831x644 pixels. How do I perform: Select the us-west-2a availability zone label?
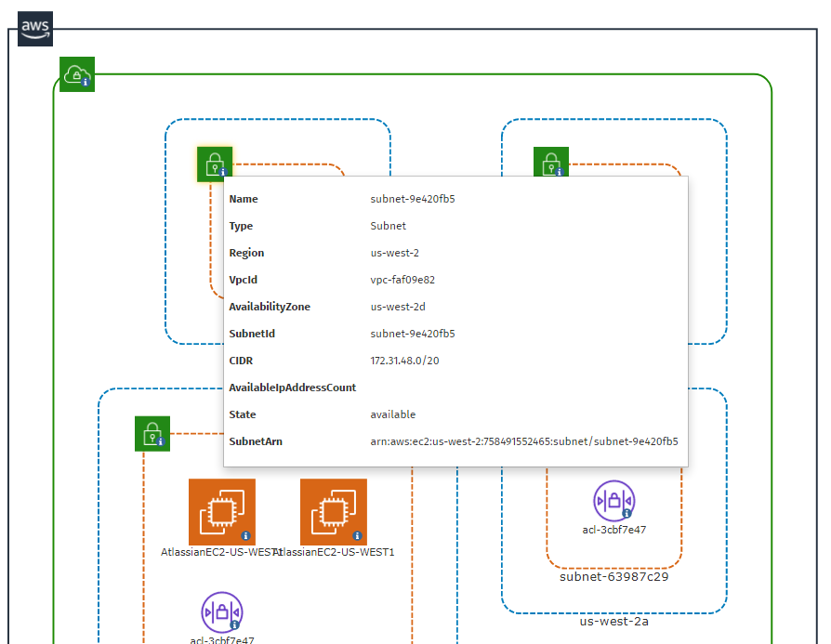point(613,621)
